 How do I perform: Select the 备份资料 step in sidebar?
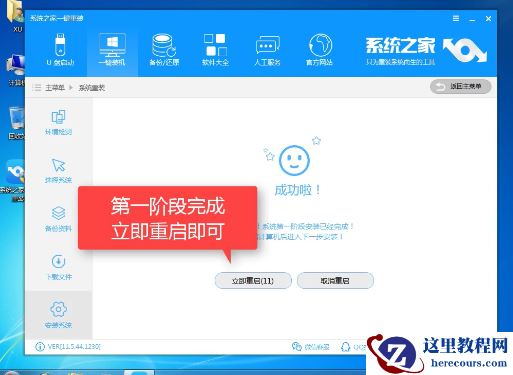click(58, 219)
